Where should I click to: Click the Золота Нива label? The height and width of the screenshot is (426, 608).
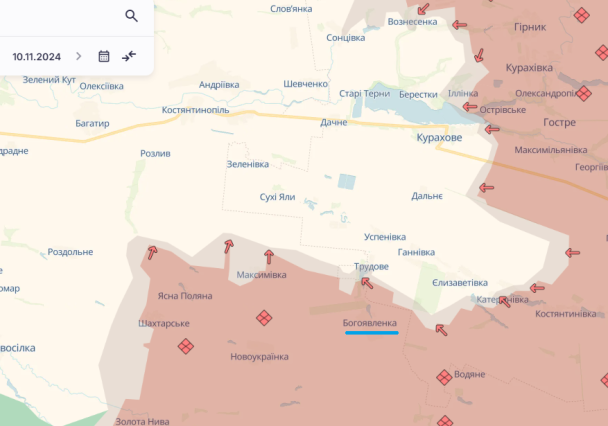point(142,421)
